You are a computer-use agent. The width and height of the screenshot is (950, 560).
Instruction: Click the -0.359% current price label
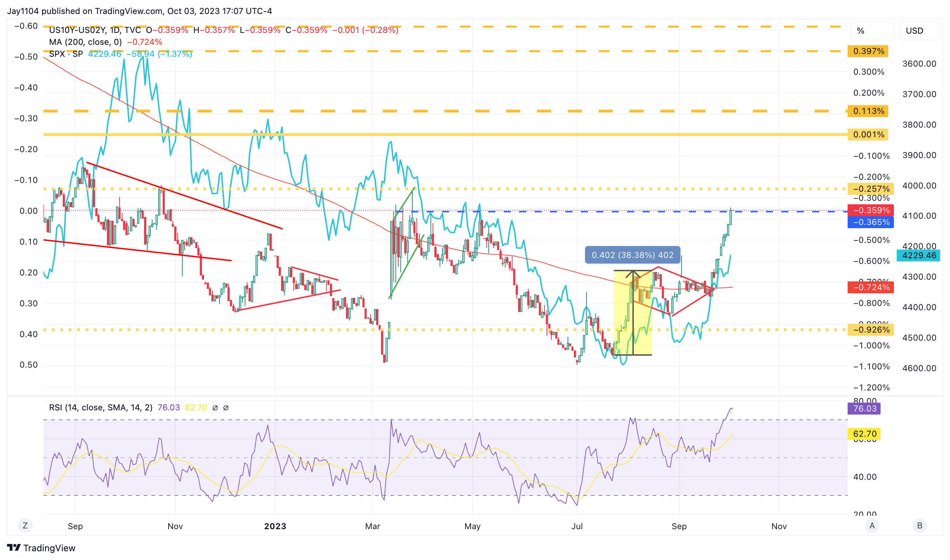coord(870,210)
